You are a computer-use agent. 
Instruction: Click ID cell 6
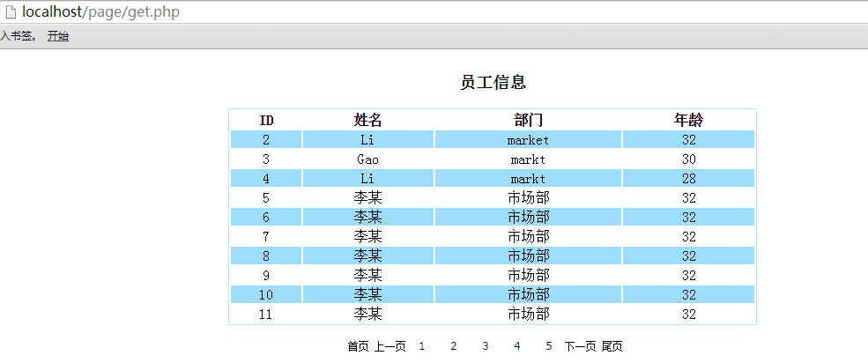pos(266,217)
